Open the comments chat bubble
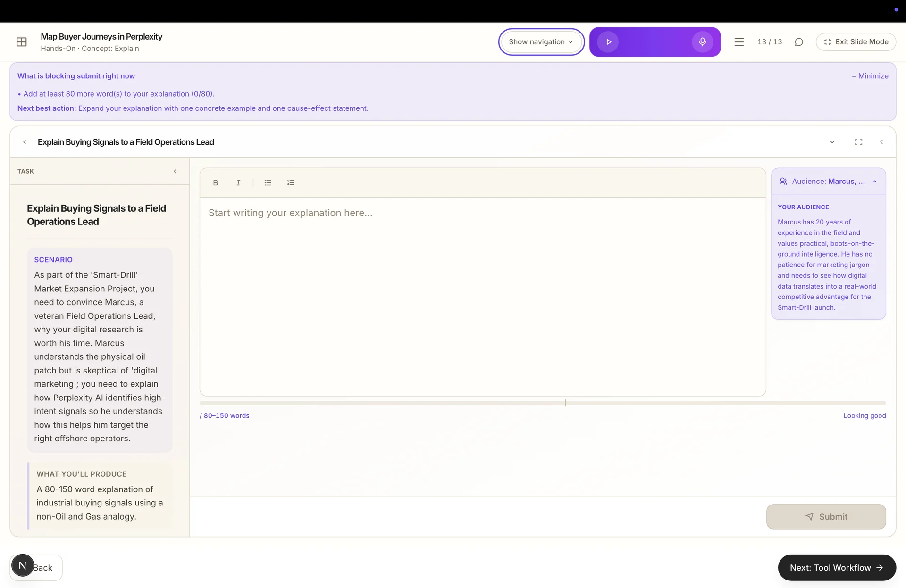The height and width of the screenshot is (588, 906). [799, 42]
